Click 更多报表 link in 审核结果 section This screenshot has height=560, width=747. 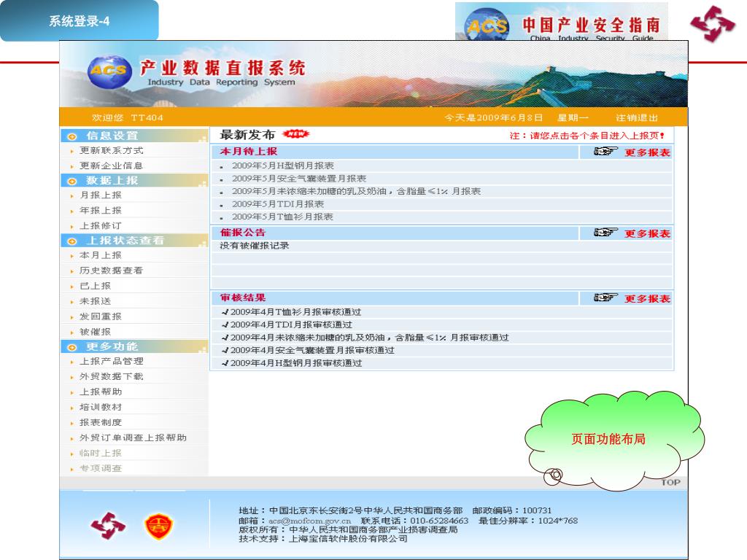pos(647,299)
